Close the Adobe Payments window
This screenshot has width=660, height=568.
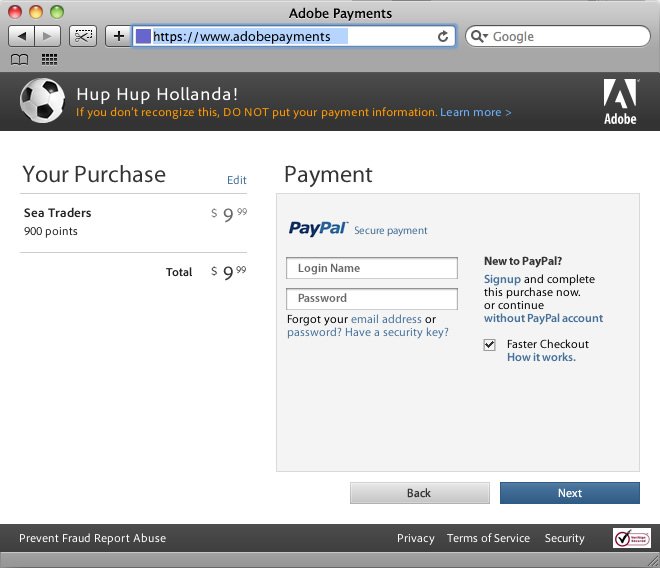(x=15, y=12)
